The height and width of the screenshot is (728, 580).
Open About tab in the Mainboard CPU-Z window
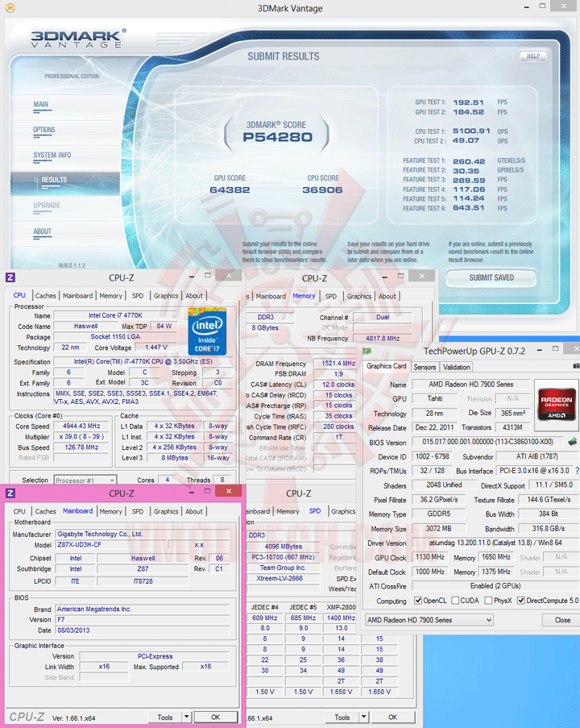(194, 511)
